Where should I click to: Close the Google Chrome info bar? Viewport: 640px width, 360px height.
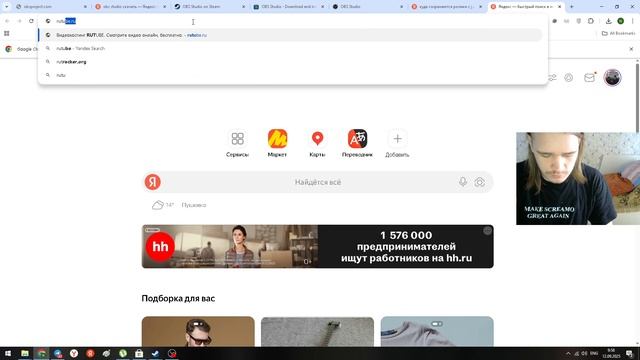tap(631, 49)
